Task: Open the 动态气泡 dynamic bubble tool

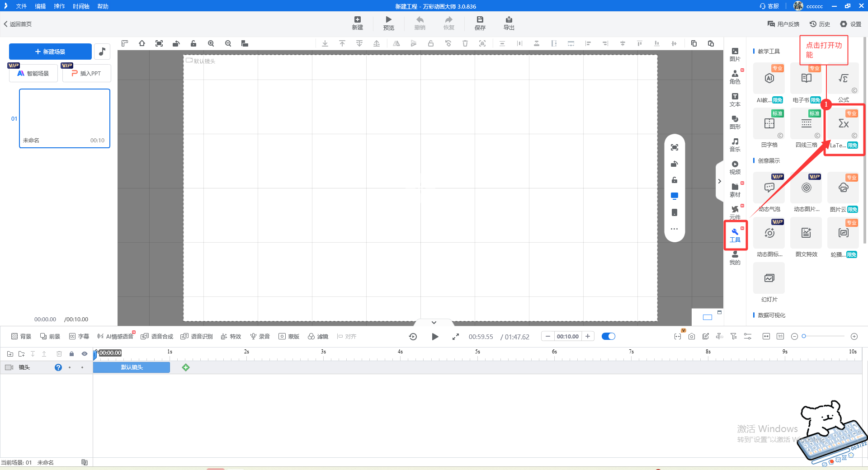Action: pos(769,189)
